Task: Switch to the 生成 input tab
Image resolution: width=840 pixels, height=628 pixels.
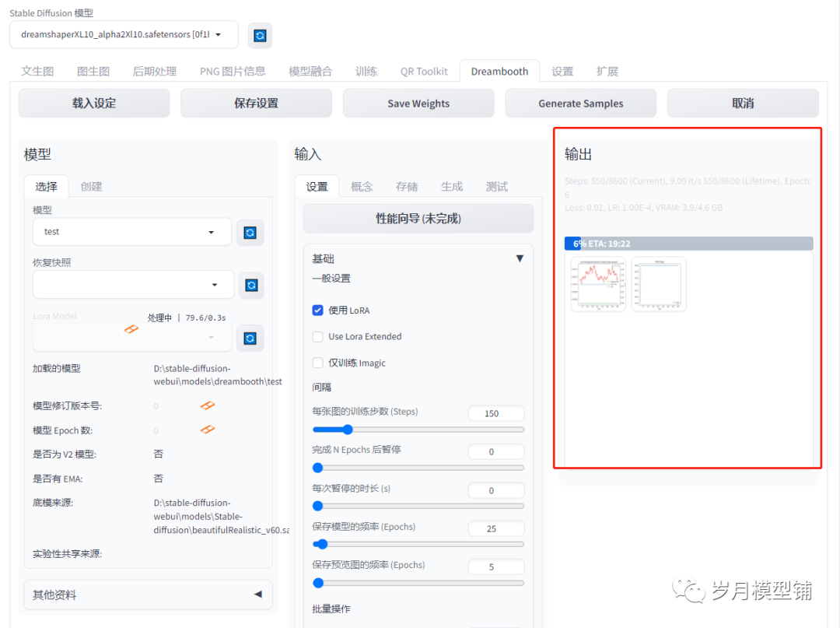Action: pyautogui.click(x=452, y=186)
